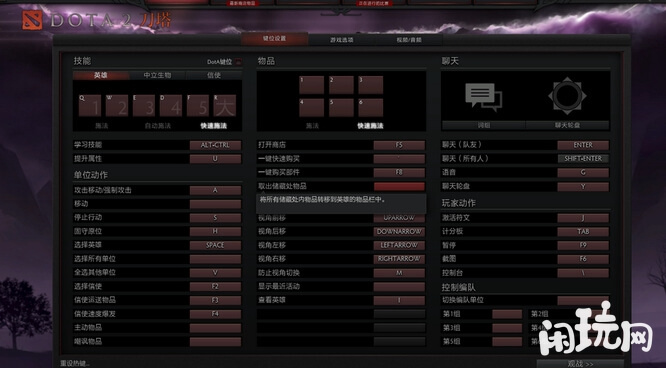This screenshot has height=368, width=666.
Task: Select the F ability slot 5
Action: 198,105
